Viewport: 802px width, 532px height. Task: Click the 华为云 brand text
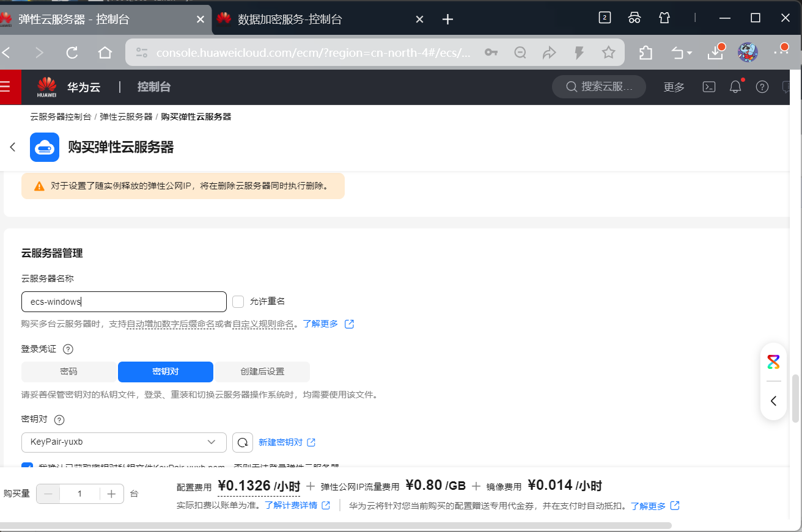click(x=84, y=87)
